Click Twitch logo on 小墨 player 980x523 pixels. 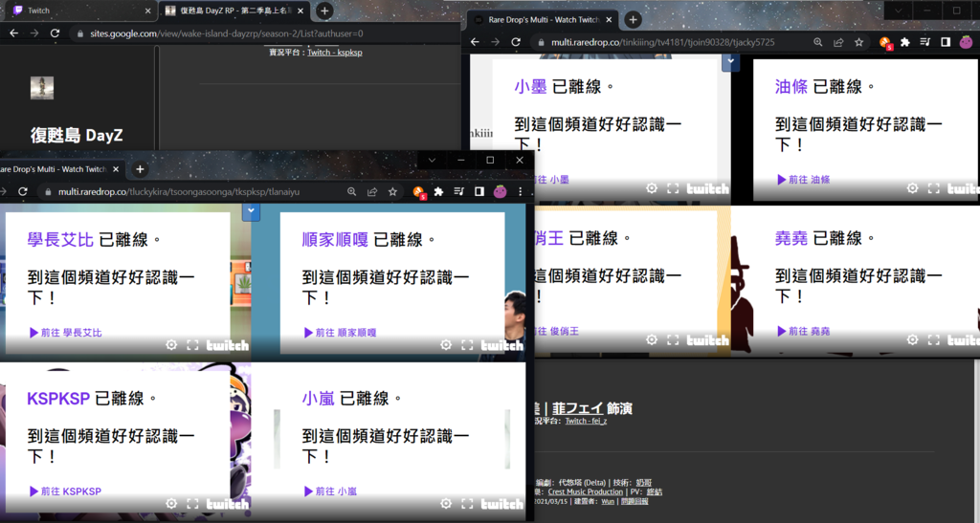click(707, 188)
